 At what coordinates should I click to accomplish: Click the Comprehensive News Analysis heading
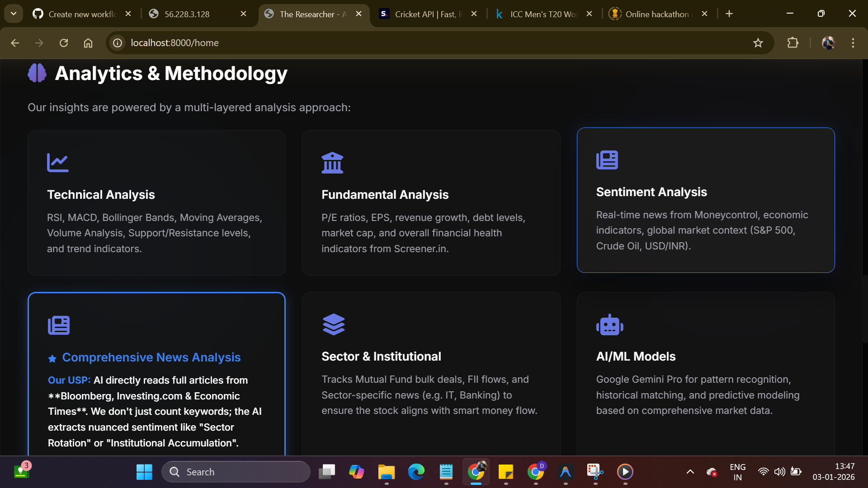[x=151, y=357]
